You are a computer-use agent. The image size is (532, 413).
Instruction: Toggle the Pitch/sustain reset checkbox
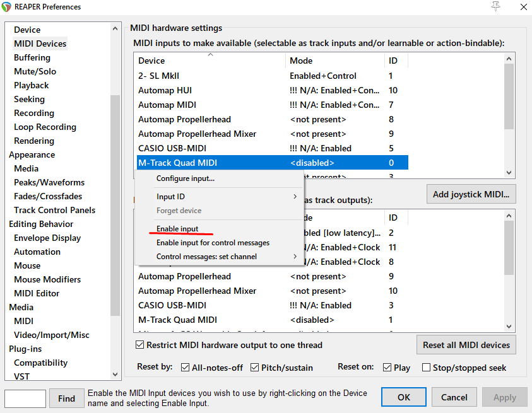255,368
